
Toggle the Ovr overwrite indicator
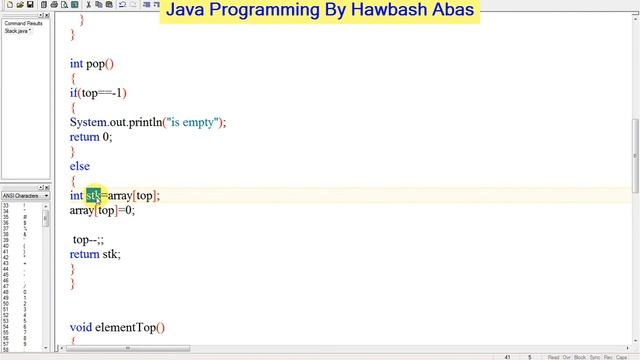point(567,357)
